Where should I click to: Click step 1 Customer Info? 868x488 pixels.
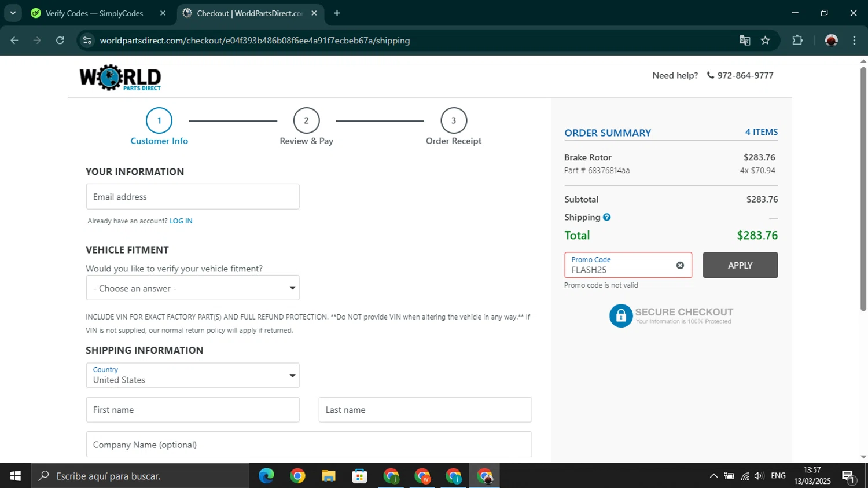coord(159,127)
